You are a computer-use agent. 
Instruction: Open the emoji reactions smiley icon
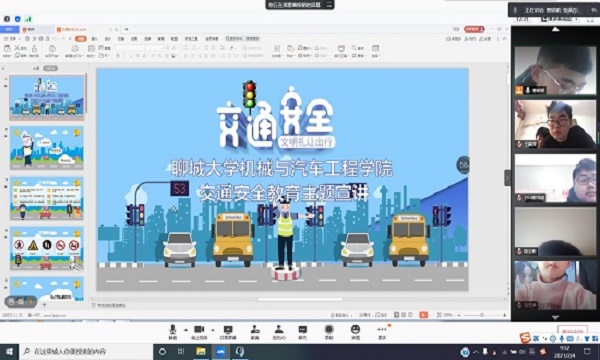(x=355, y=332)
